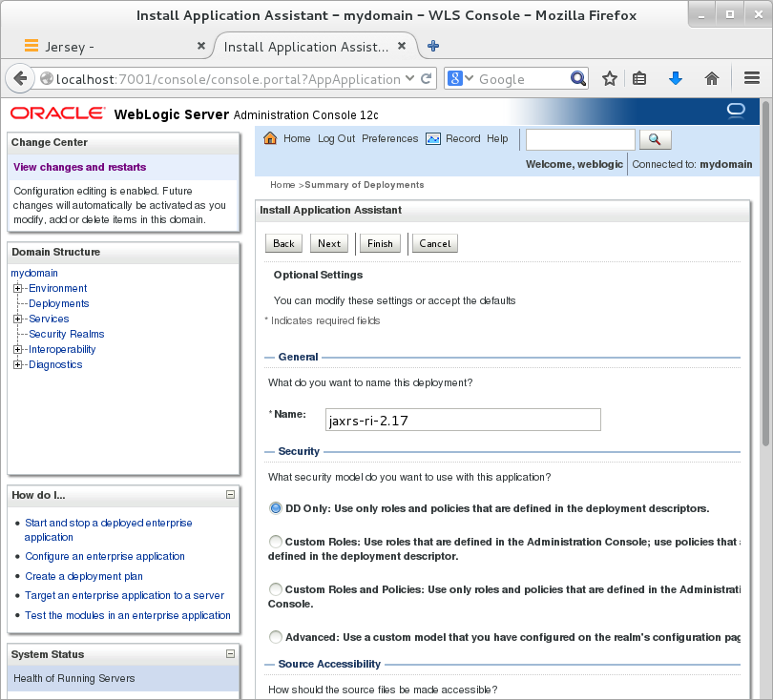Open Diagnostics in Domain Structure
Screen dimensions: 773x700
point(55,364)
